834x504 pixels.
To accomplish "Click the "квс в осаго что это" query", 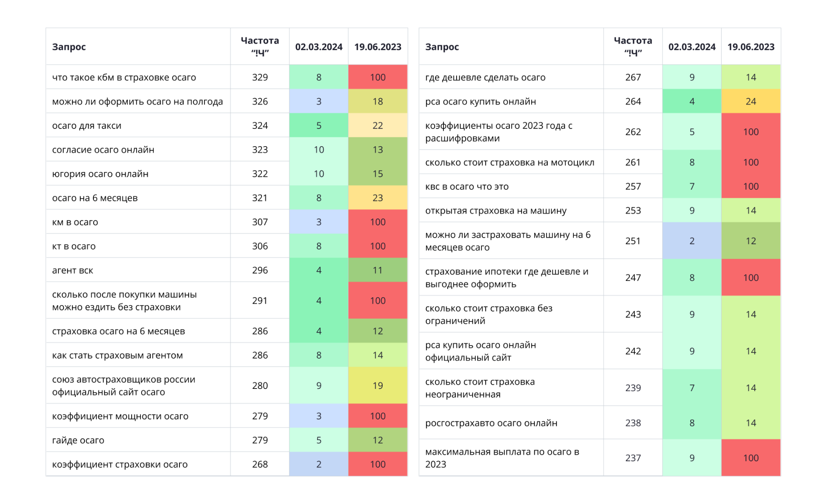I will point(467,186).
